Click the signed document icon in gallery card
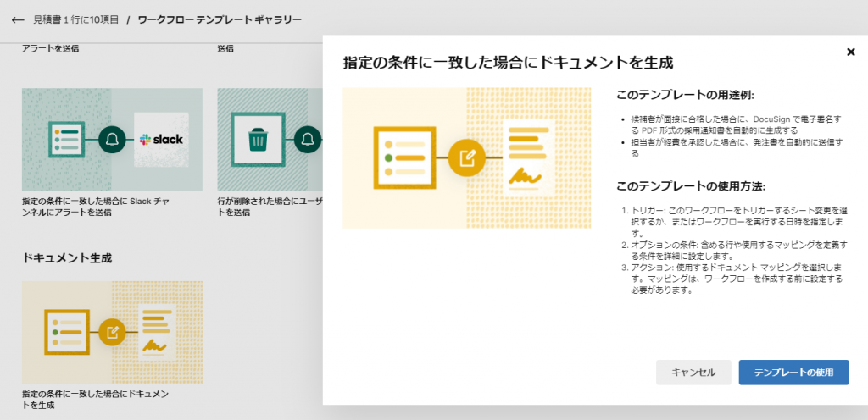 (157, 332)
